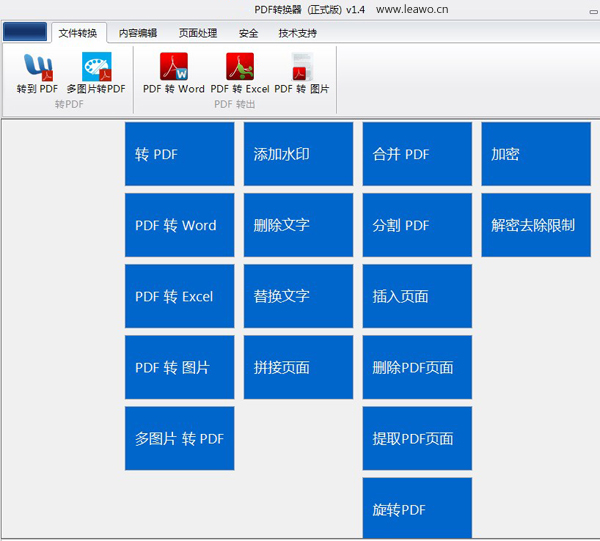
Task: Open the 技术支持 tab
Action: click(297, 33)
